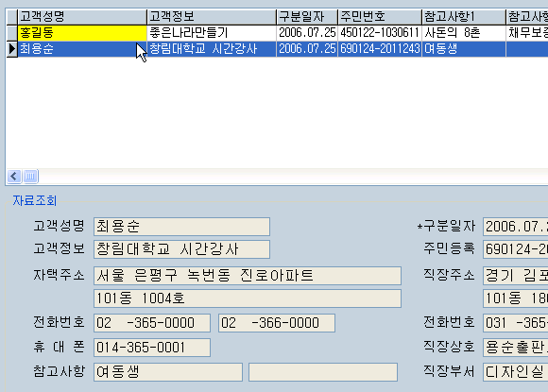Click the 고객정보 field with 창림대학교 시간강사

181,249
